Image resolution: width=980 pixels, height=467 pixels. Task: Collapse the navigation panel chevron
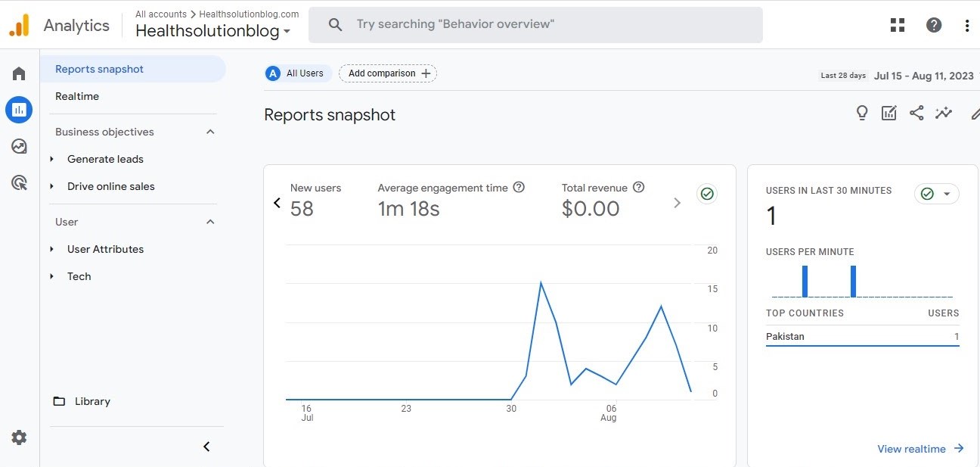(206, 447)
